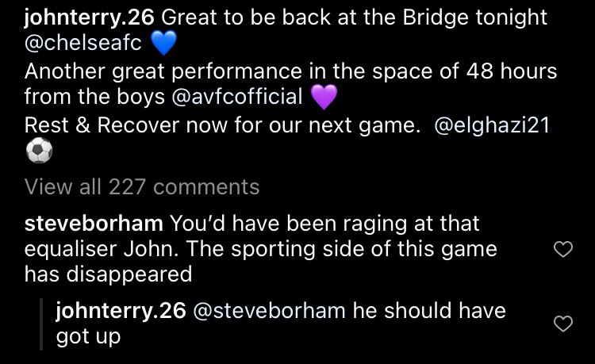
Task: Open the @avfcofficial mention
Action: click(237, 96)
